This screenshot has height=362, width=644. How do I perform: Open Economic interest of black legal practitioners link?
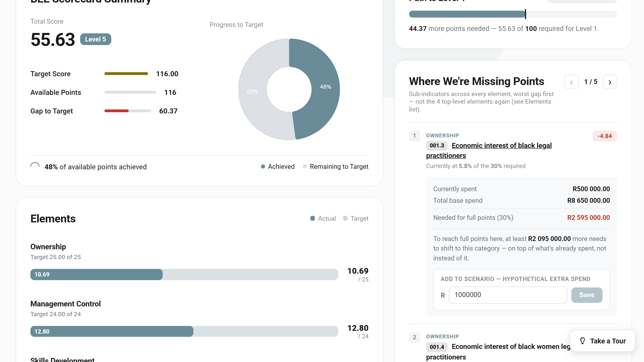click(489, 150)
